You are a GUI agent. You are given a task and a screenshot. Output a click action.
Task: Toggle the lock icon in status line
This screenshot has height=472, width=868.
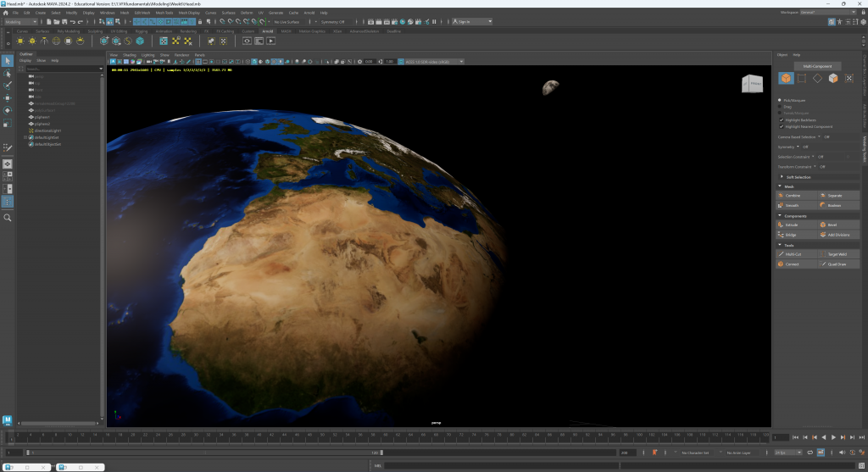click(200, 21)
